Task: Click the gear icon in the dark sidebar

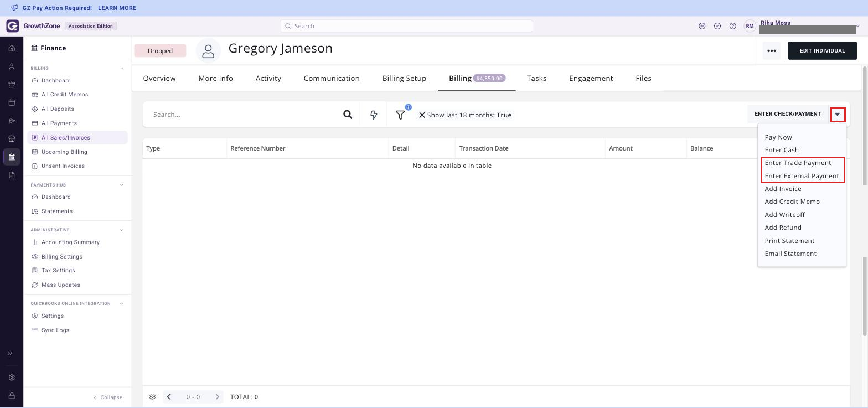Action: pyautogui.click(x=12, y=378)
